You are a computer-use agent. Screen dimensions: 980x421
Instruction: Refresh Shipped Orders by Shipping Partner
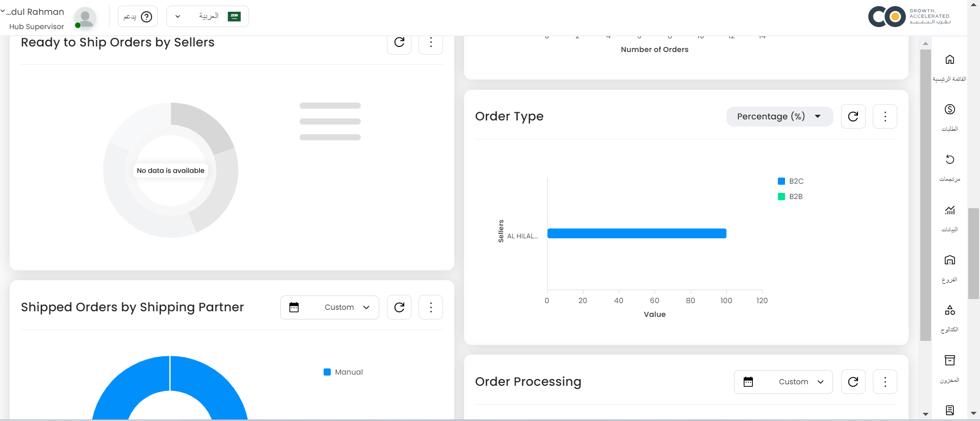[x=399, y=307]
